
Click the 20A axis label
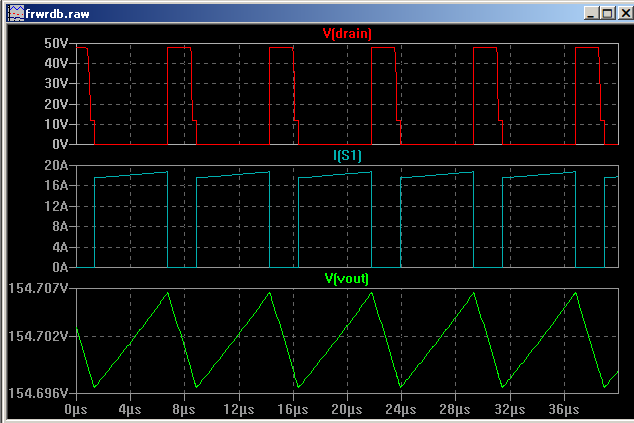[x=56, y=165]
